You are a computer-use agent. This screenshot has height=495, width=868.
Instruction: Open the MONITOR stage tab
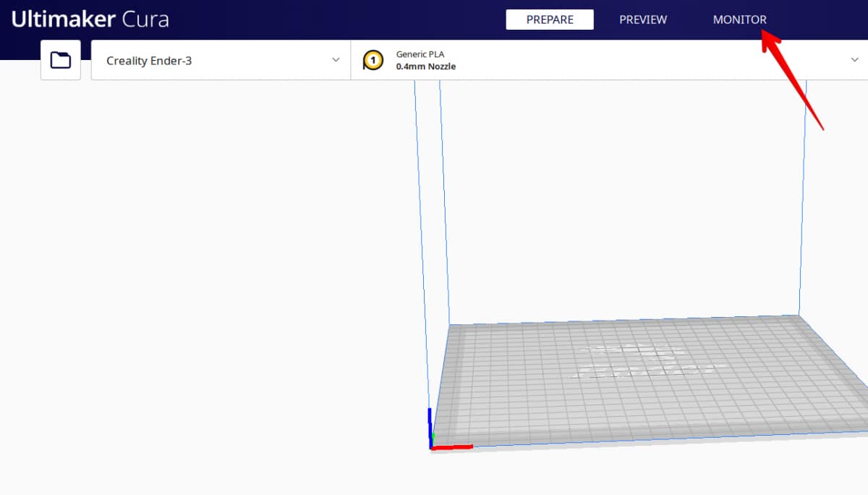pos(739,20)
